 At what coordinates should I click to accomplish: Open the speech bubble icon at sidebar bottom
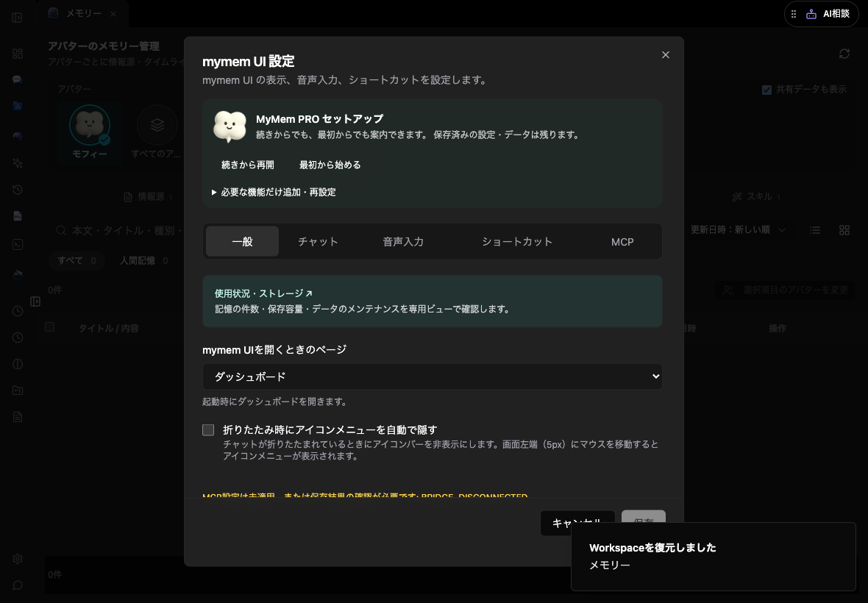pyautogui.click(x=18, y=585)
